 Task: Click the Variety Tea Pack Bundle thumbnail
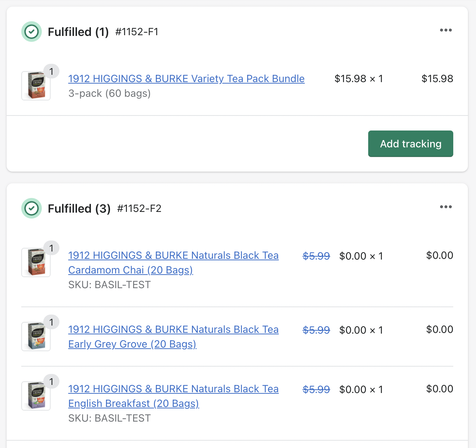click(36, 86)
